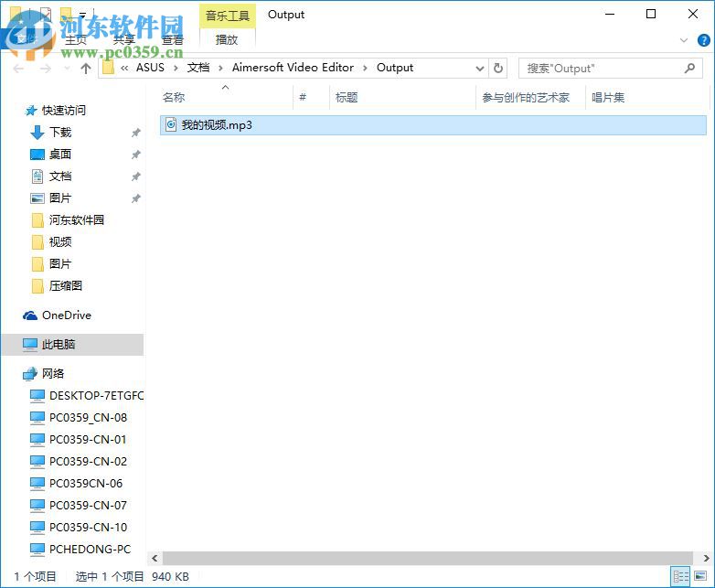
Task: Open the 视频 folder in sidebar
Action: (60, 241)
